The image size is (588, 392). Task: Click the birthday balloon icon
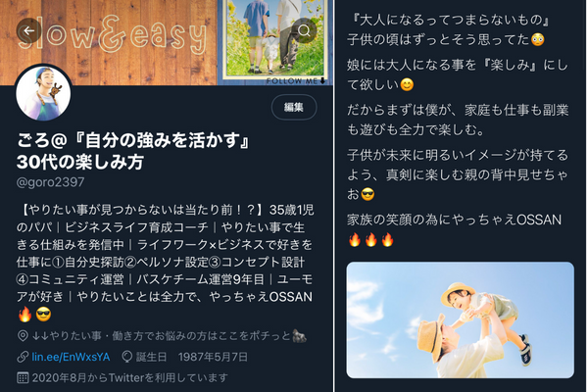click(x=127, y=357)
